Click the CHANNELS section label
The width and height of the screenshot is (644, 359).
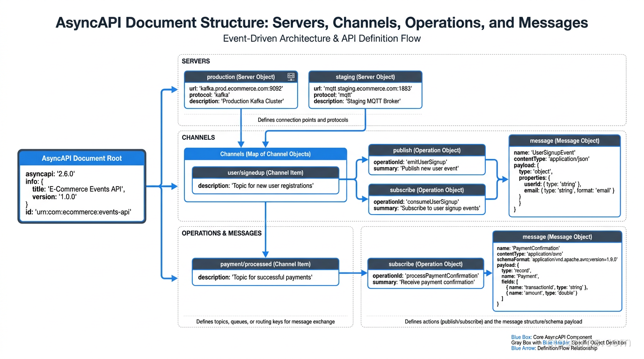[198, 137]
